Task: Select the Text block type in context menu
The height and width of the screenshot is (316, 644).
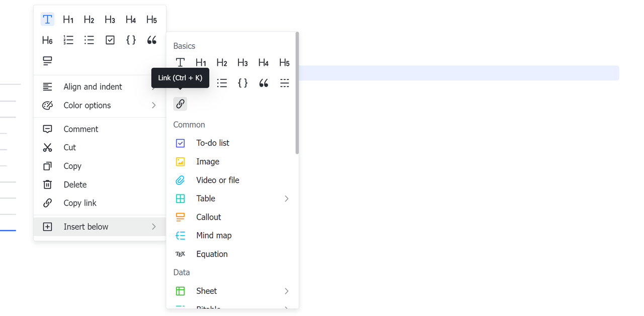Action: (47, 20)
